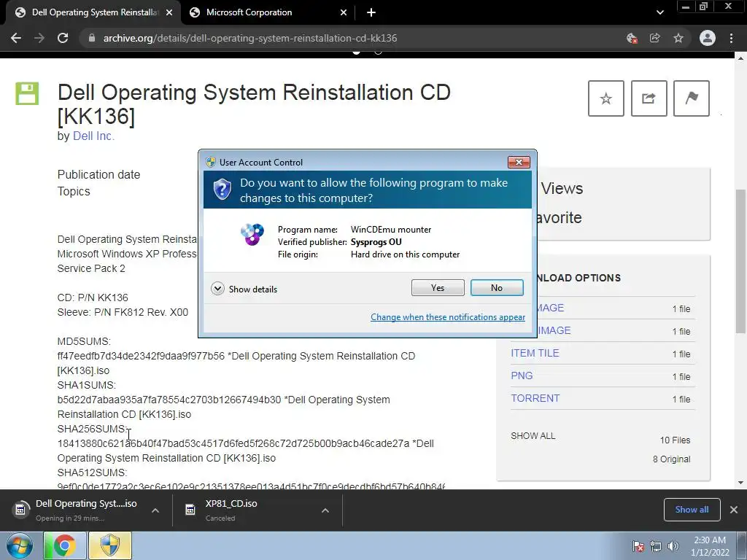Click the volume speaker tray icon
Viewport: 747px width, 560px height.
pyautogui.click(x=673, y=546)
